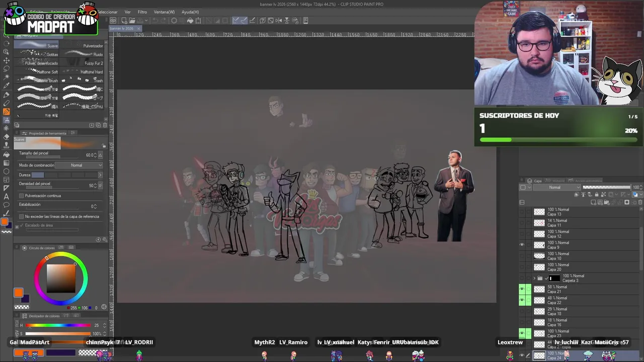Screen dimensions: 644x362
Task: Select the Auto select wand tool
Action: [x=6, y=77]
